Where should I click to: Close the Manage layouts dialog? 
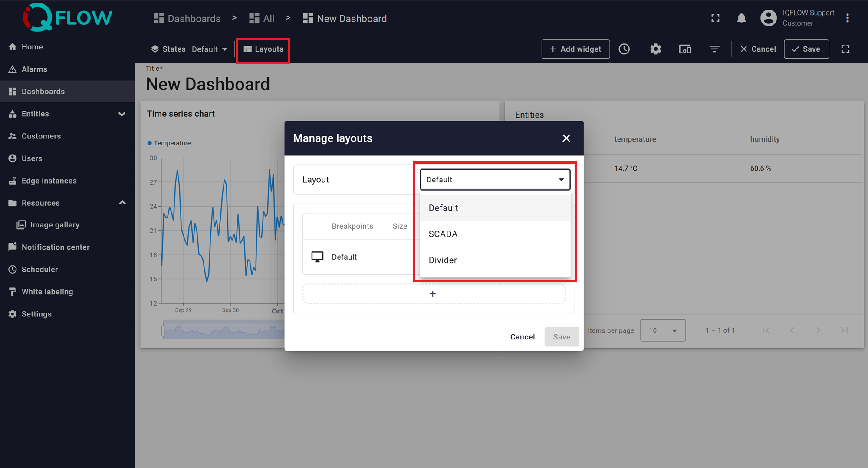[x=566, y=138]
